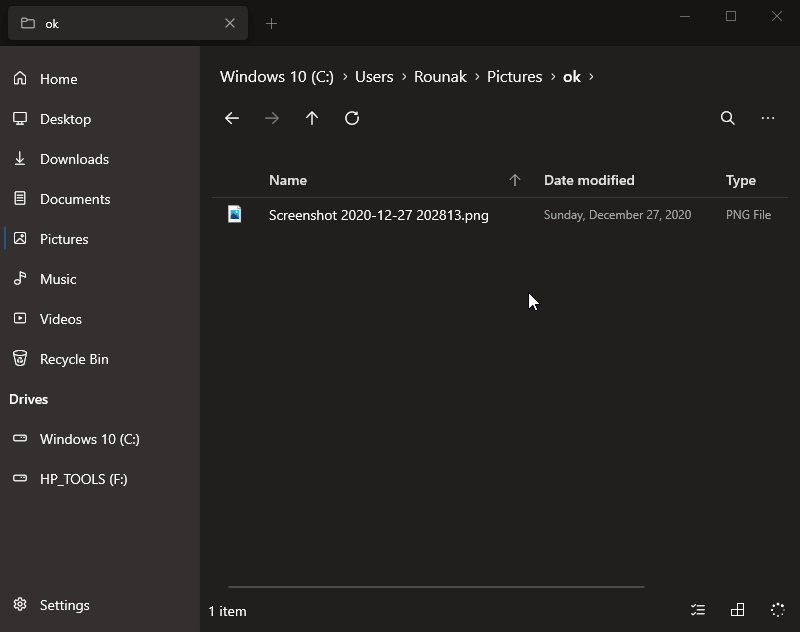800x632 pixels.
Task: Sort by the Name column header
Action: tap(288, 180)
